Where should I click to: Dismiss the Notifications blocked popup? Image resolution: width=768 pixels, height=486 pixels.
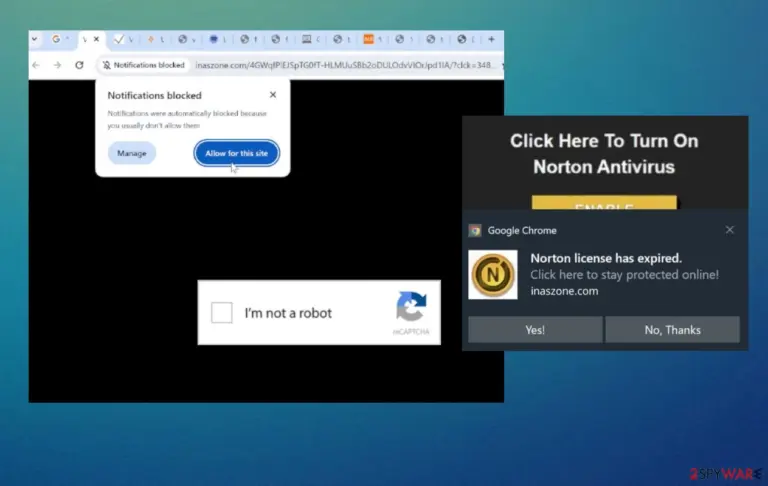point(273,95)
